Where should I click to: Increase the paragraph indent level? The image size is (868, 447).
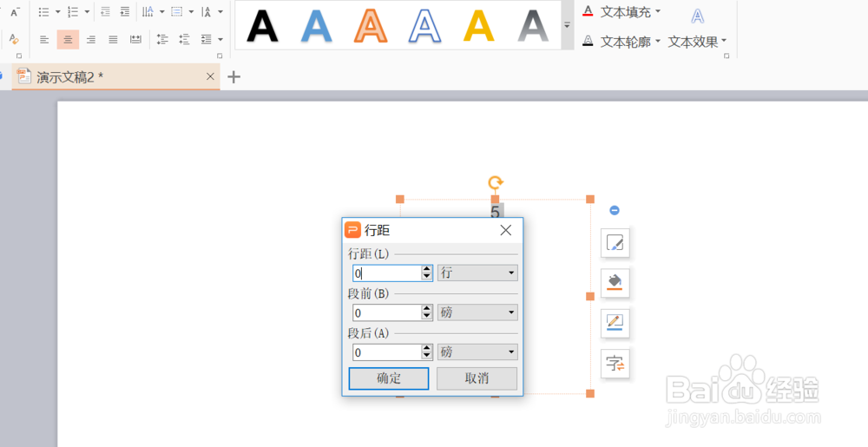[x=125, y=11]
